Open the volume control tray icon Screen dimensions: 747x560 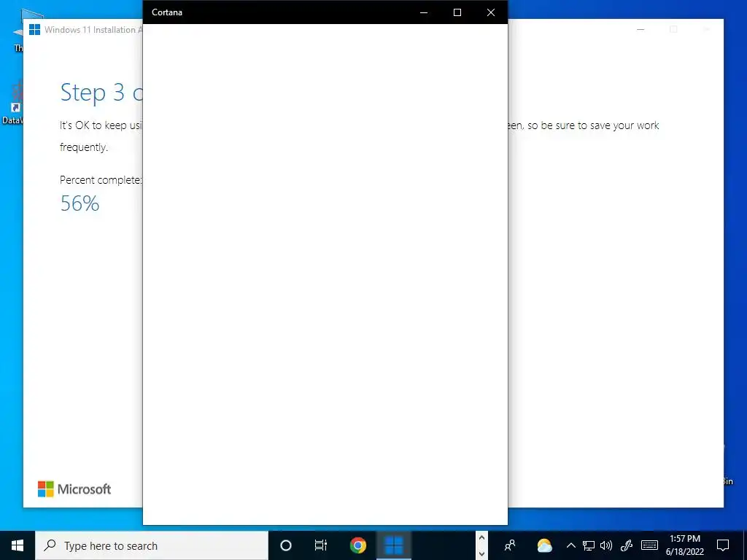click(606, 545)
